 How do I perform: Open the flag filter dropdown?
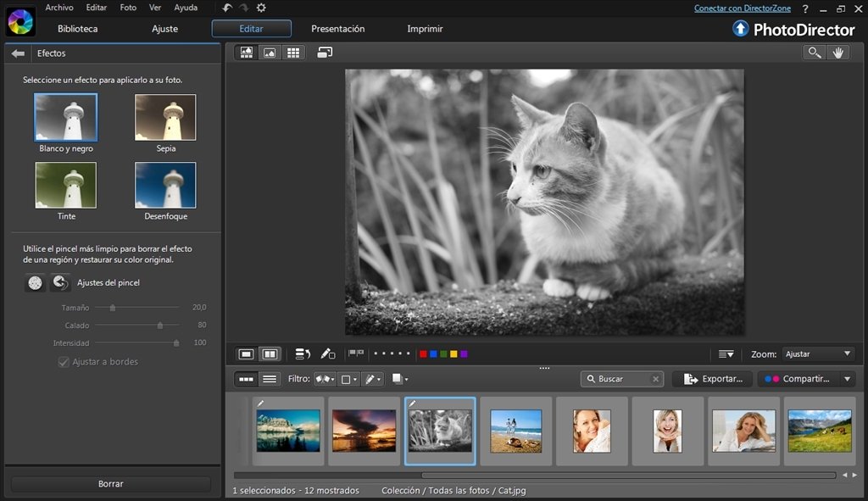[325, 379]
